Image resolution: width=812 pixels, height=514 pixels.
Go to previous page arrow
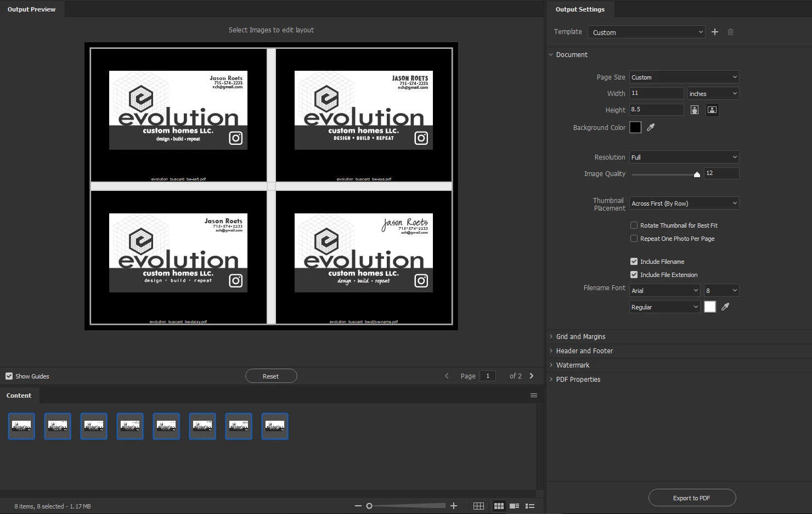(447, 376)
